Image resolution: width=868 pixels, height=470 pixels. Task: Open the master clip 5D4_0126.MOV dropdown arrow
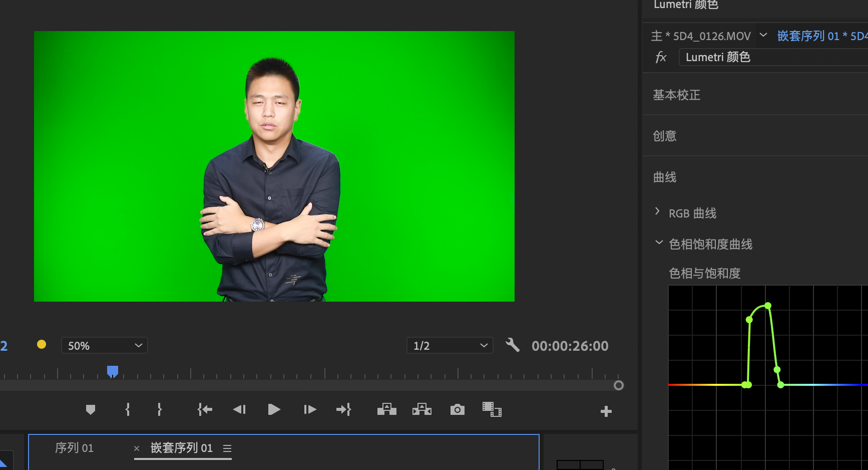[x=763, y=35]
